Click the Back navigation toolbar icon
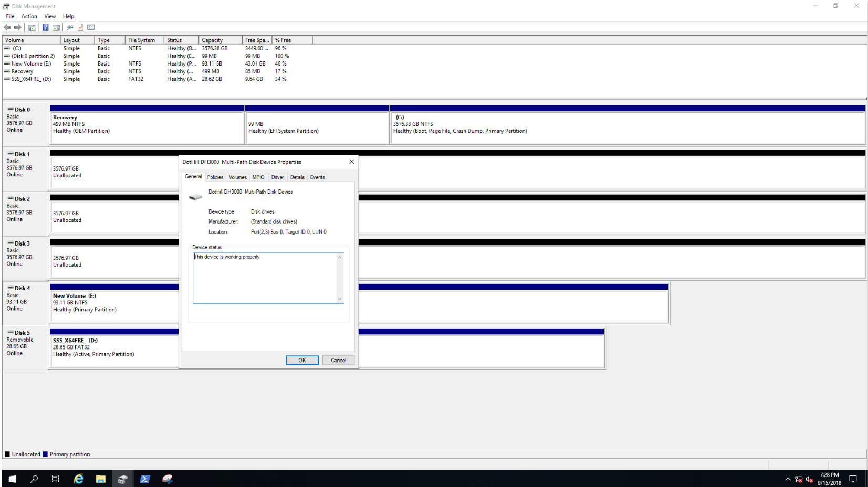The width and height of the screenshot is (868, 487). (x=7, y=27)
